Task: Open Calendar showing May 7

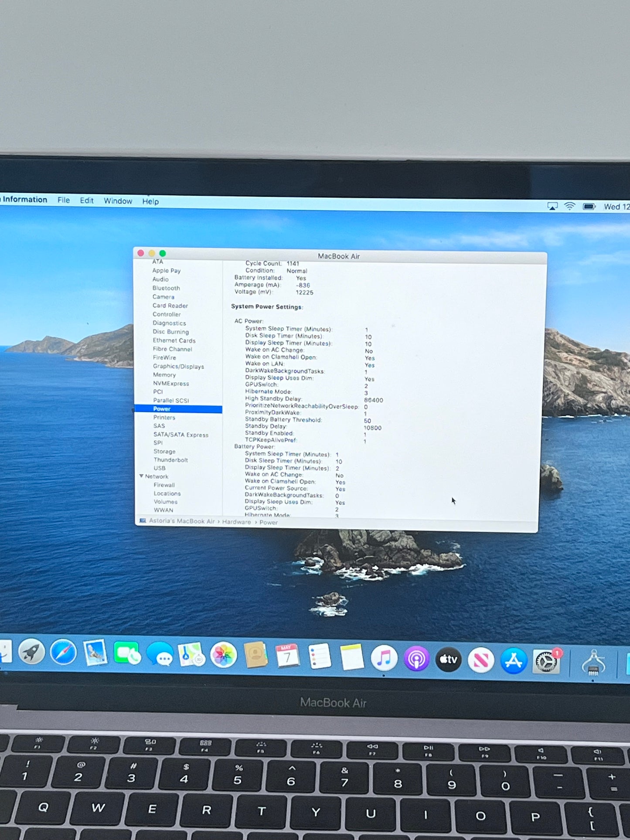Action: pyautogui.click(x=287, y=656)
